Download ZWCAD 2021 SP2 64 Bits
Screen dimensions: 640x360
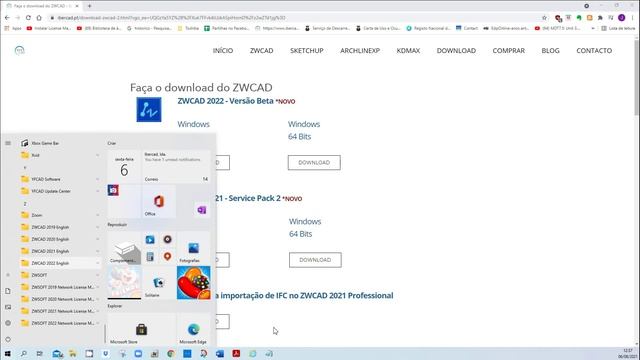315,260
